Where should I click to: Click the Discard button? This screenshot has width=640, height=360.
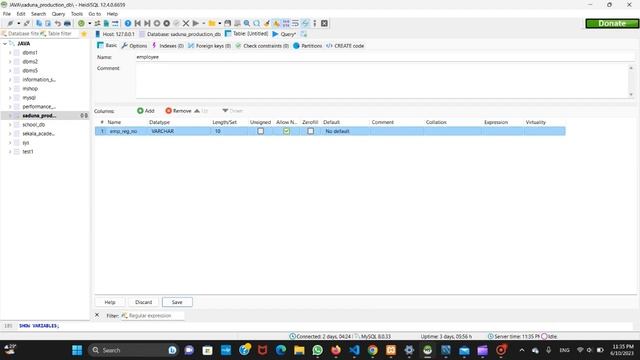pos(143,302)
